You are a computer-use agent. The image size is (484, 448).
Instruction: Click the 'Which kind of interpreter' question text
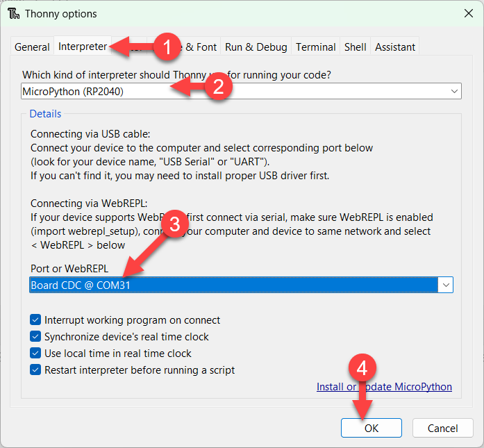click(x=176, y=75)
